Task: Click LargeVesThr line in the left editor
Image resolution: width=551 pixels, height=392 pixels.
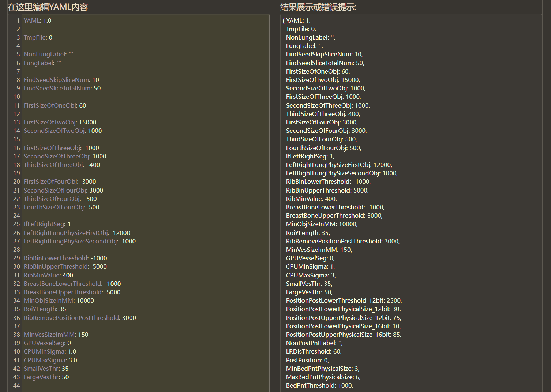Action: [46, 377]
